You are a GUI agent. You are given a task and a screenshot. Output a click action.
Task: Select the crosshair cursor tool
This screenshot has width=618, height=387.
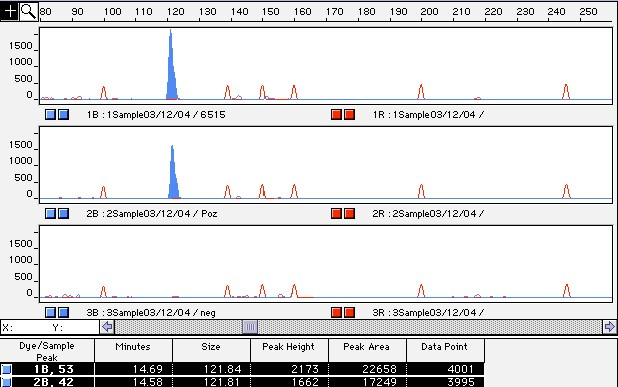pos(9,11)
